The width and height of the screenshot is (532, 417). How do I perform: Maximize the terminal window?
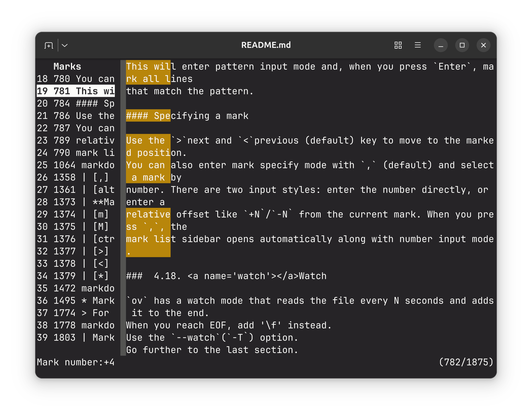(x=462, y=45)
